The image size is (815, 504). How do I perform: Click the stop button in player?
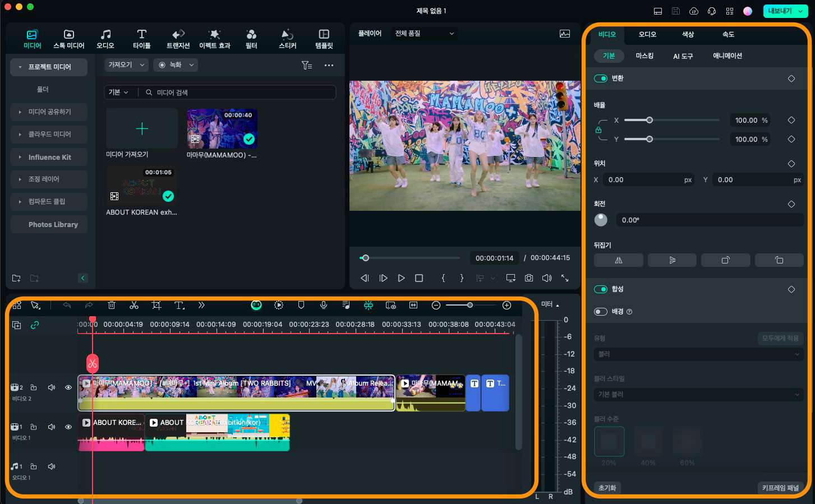coord(419,278)
